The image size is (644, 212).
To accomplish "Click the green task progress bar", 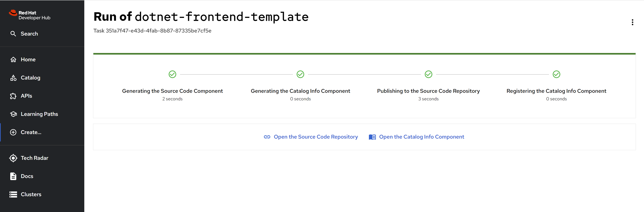I will (x=364, y=54).
